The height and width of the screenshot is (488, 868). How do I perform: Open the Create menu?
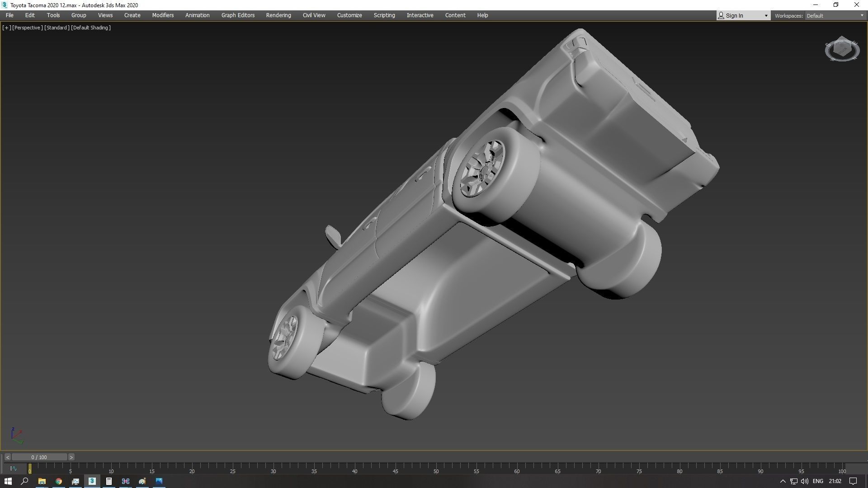pyautogui.click(x=132, y=15)
